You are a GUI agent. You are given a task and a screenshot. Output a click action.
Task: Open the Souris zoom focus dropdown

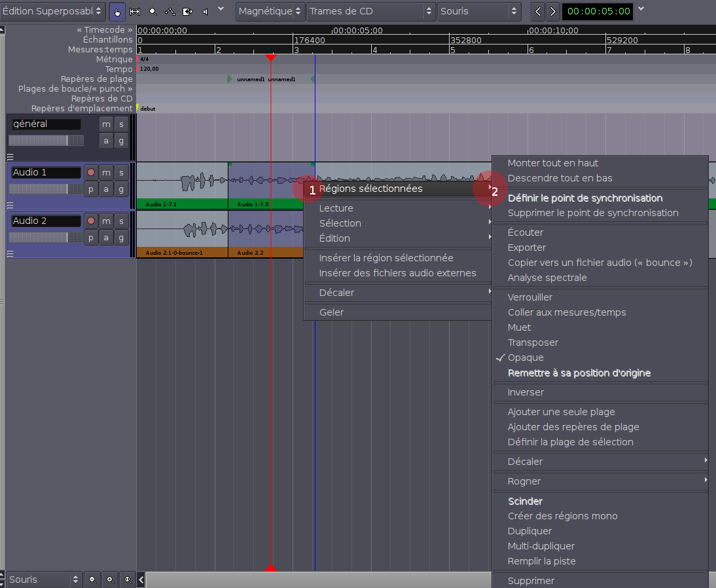480,11
